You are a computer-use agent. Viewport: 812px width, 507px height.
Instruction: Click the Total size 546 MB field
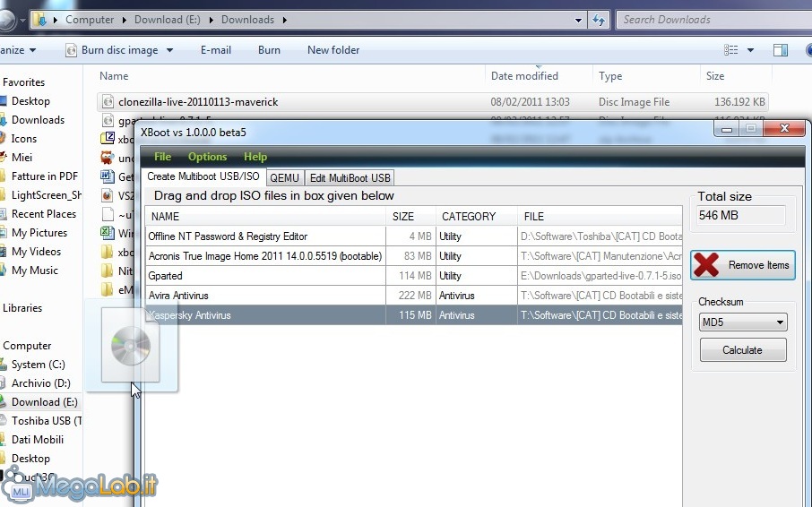(740, 215)
